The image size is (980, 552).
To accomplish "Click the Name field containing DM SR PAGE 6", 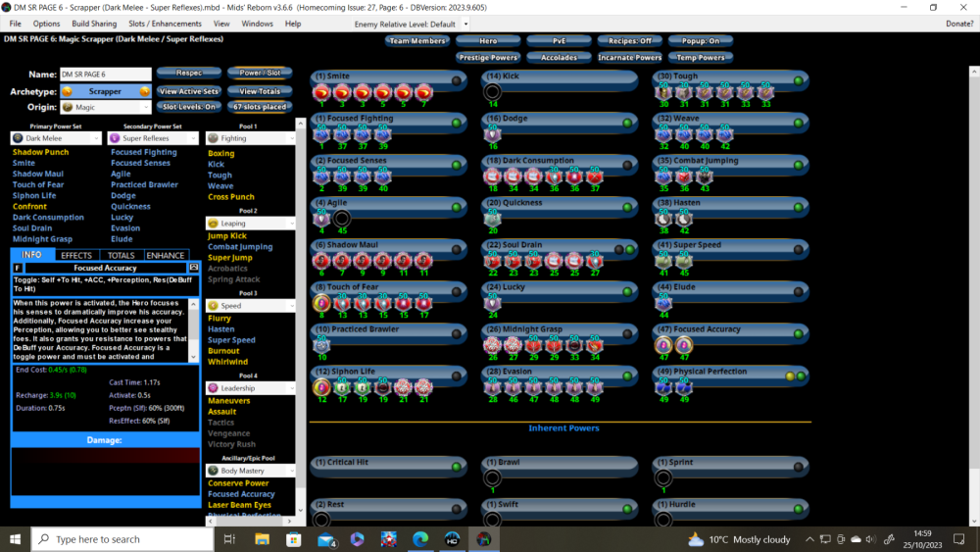I will click(x=105, y=75).
